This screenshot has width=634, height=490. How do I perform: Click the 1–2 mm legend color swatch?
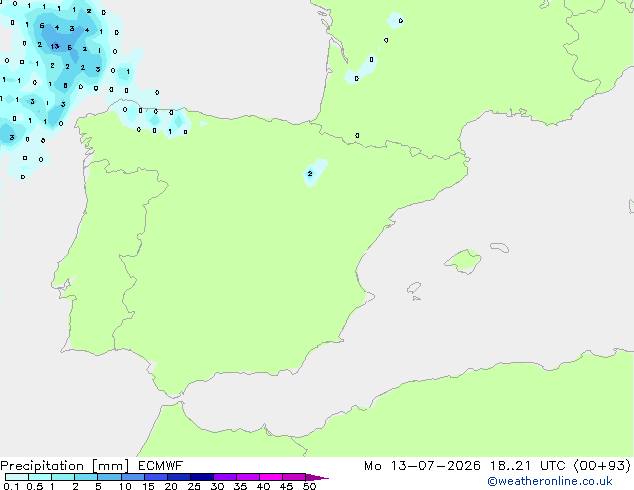63,477
